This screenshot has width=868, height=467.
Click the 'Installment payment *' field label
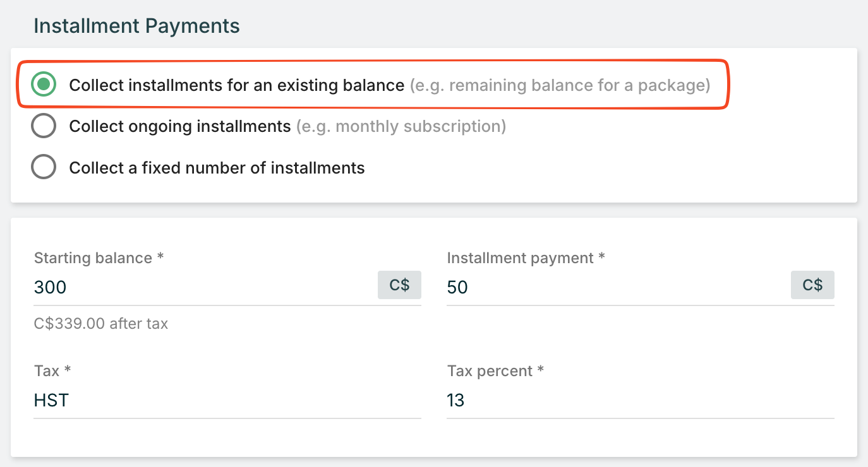pyautogui.click(x=526, y=258)
